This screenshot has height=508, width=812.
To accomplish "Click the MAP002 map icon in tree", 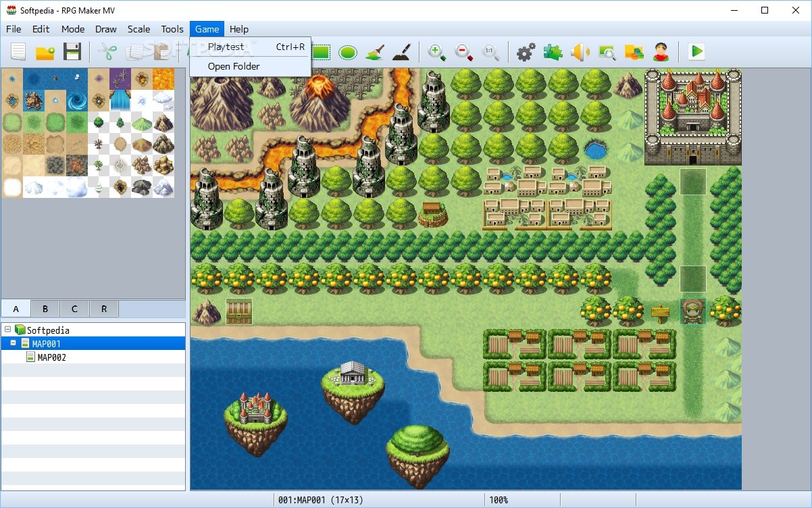I will point(30,357).
